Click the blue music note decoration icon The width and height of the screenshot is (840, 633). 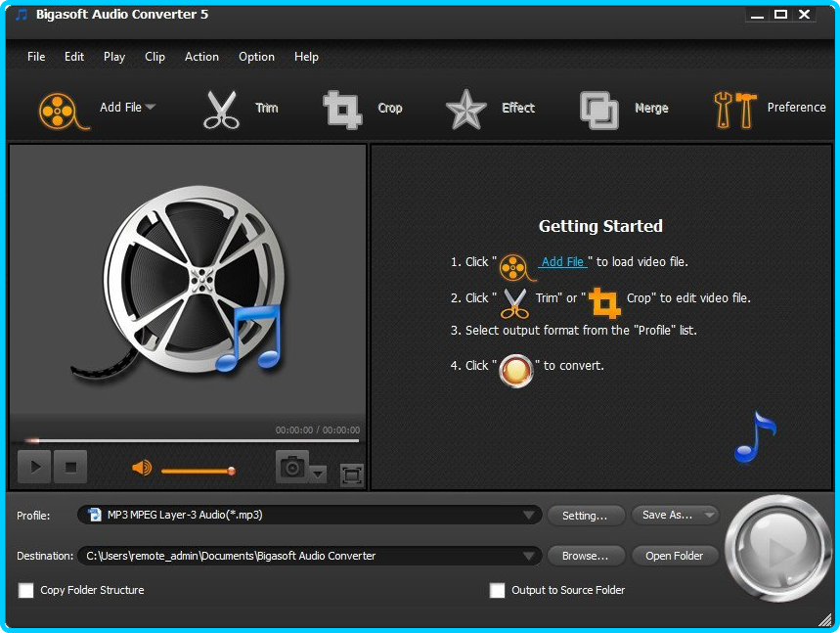point(755,436)
